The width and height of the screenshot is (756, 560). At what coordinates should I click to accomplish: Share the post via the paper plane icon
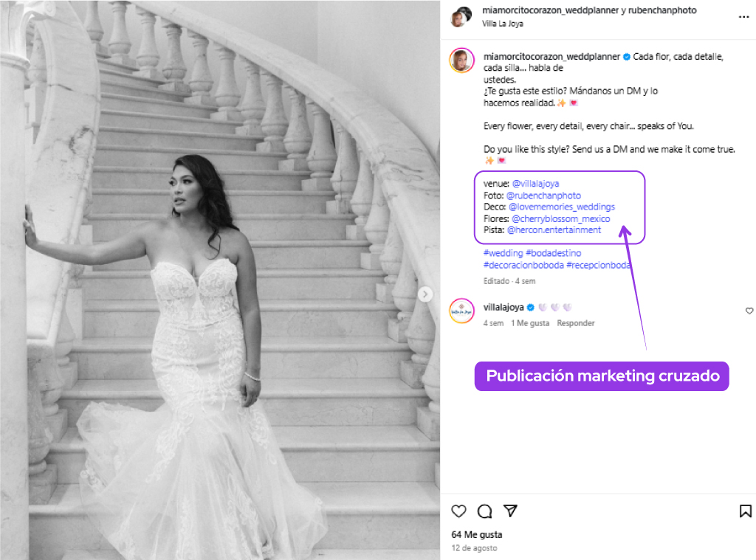[509, 511]
